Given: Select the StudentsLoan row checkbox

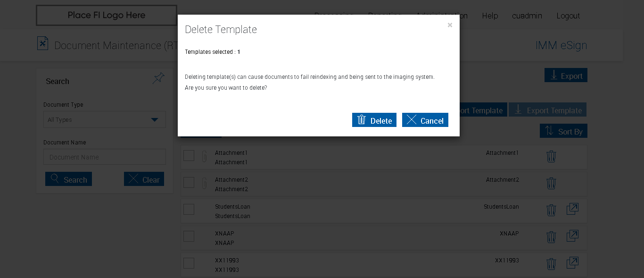Looking at the screenshot, I should coord(189,209).
